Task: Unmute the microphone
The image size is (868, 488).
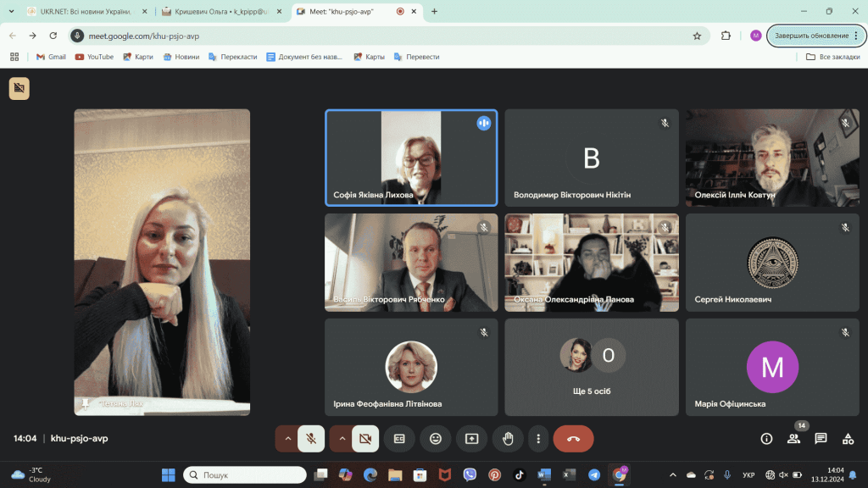Action: pos(311,439)
